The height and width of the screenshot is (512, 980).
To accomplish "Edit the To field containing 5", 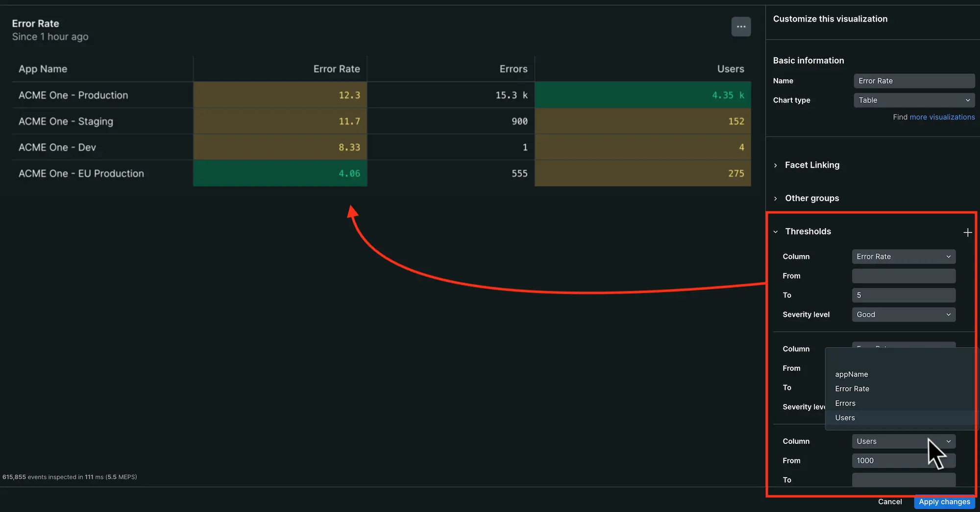I will point(903,295).
